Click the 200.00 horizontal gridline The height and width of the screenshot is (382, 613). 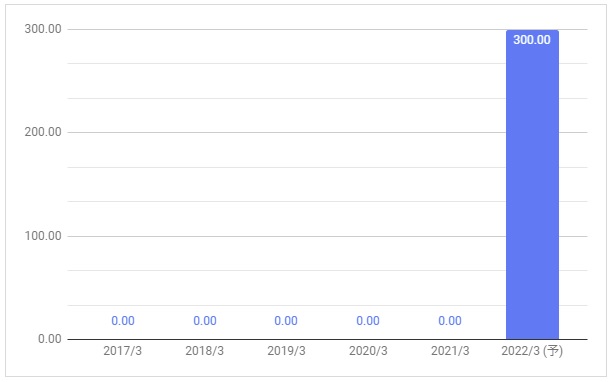click(x=286, y=133)
